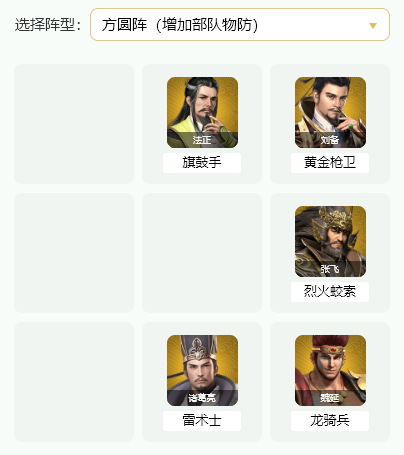
Task: Select the 张飞 hero portrait
Action: coord(330,241)
